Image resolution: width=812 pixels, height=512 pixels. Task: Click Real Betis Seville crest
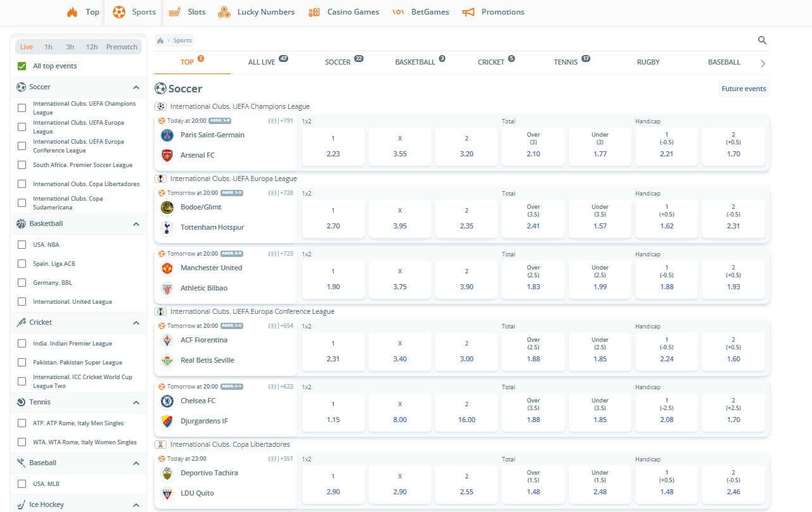[167, 360]
